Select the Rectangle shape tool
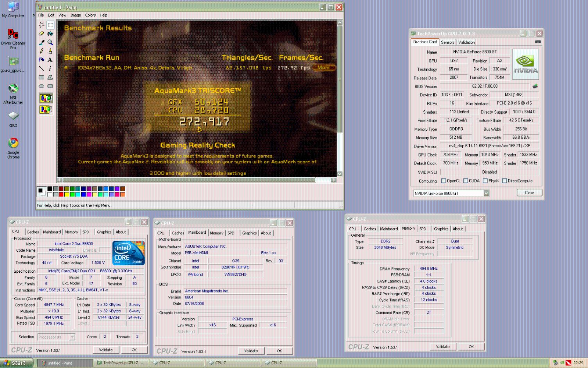 (x=42, y=77)
